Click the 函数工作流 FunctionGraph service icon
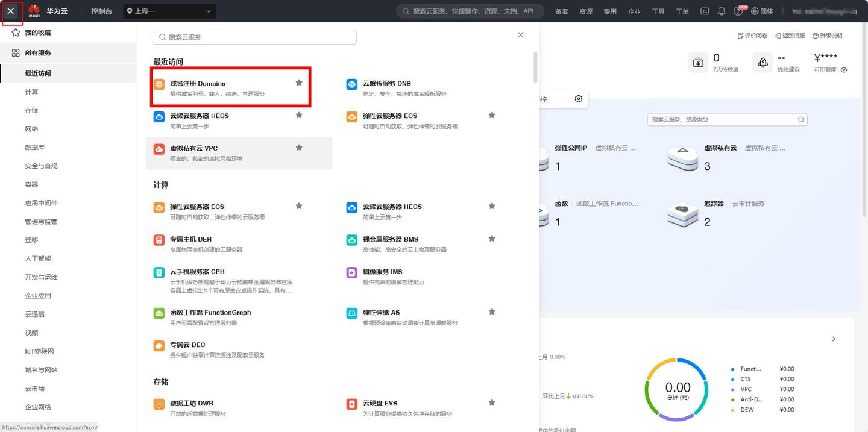The width and height of the screenshot is (868, 432). click(x=159, y=313)
